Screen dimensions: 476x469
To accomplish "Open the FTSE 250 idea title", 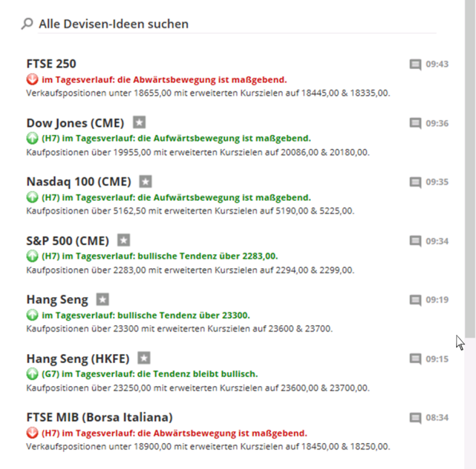I will coord(51,64).
